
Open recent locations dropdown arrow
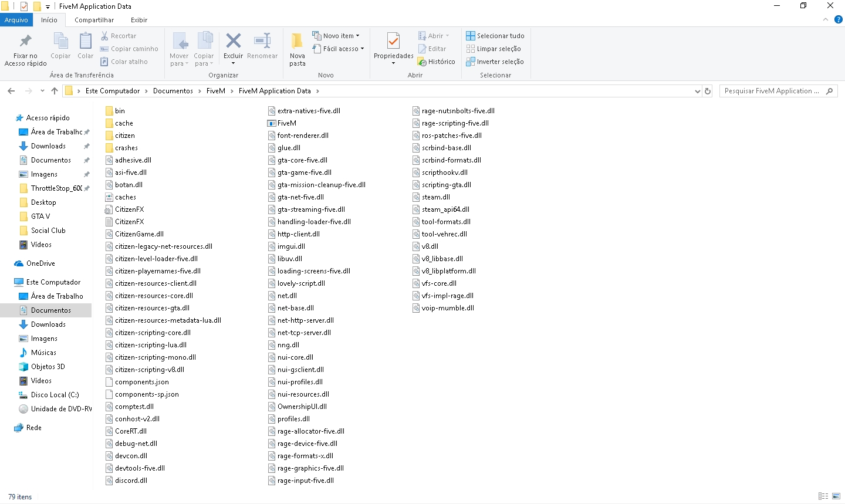(42, 91)
